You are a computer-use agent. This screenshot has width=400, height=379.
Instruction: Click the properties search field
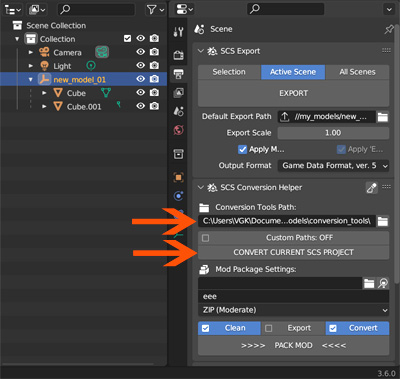click(285, 9)
